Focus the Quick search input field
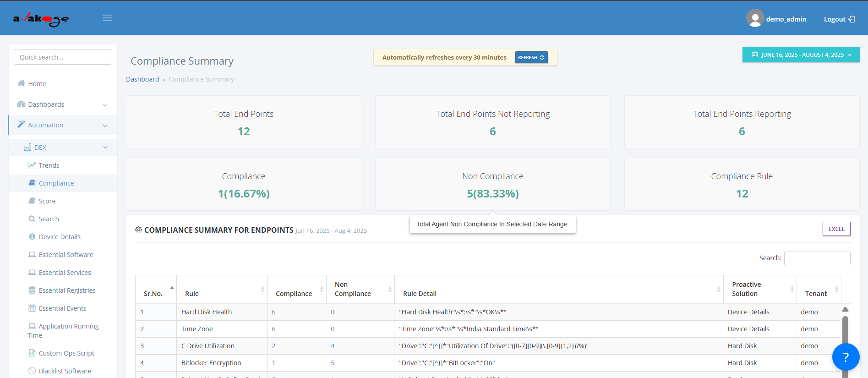 coord(63,57)
